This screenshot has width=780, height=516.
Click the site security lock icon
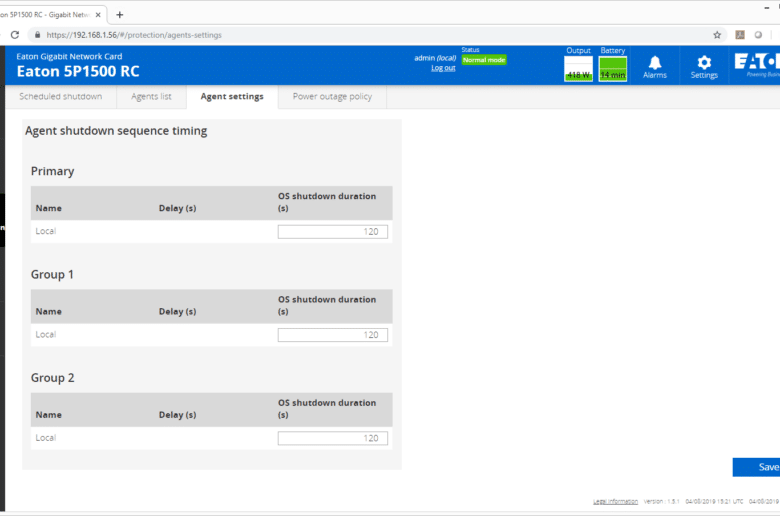click(x=37, y=35)
